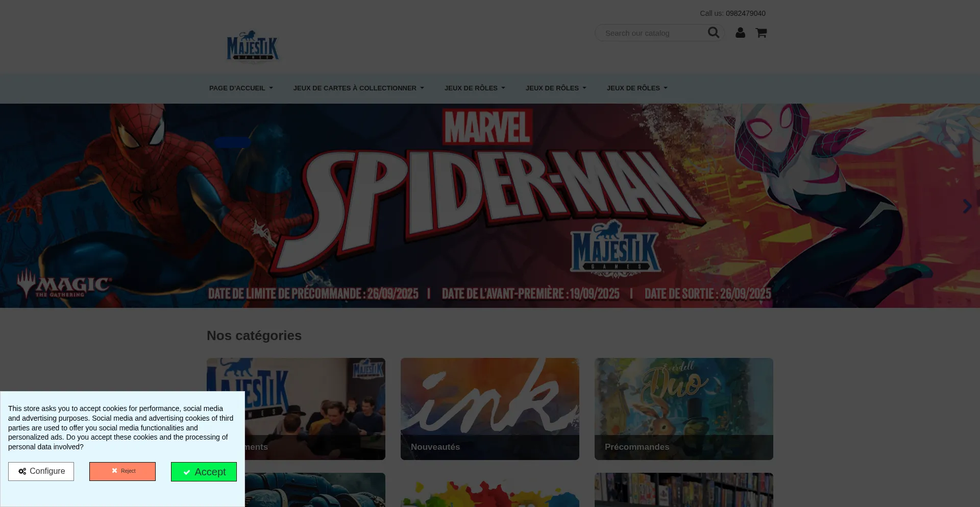Open the second Jeux de rôles menu
This screenshot has height=507, width=980.
coord(555,88)
